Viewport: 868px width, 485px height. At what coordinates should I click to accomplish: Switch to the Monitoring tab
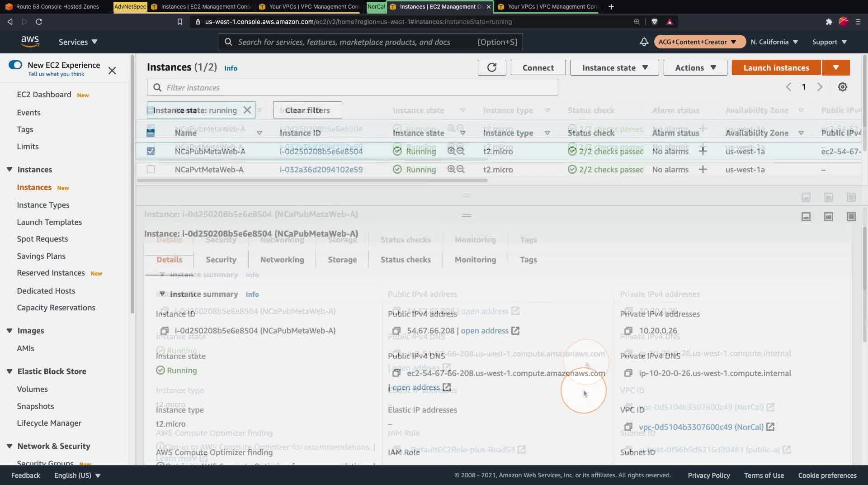tap(475, 259)
